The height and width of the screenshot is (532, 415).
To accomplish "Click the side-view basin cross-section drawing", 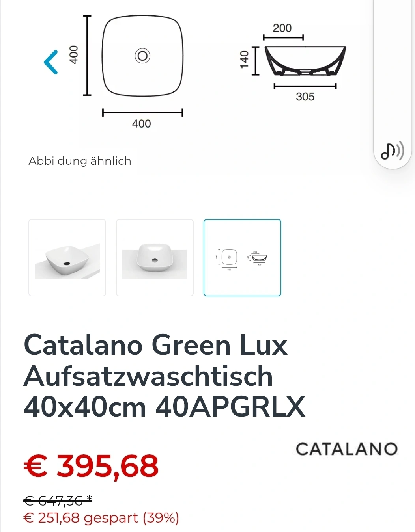I will (x=305, y=61).
